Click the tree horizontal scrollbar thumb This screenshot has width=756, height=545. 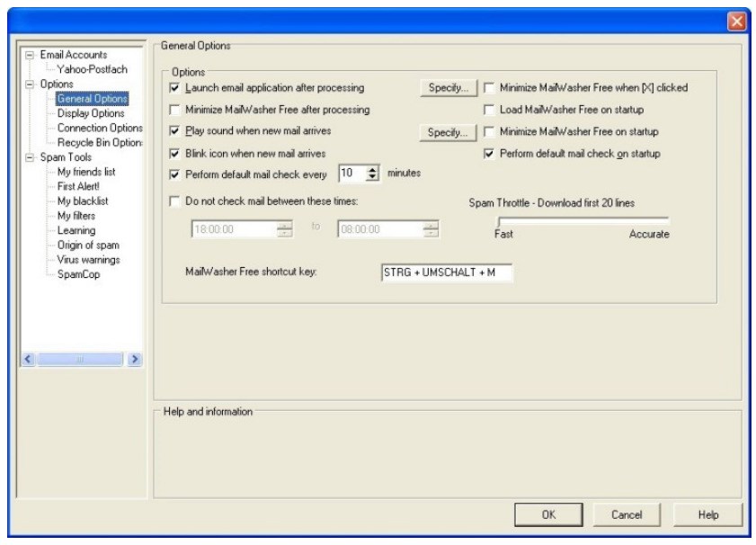point(80,360)
